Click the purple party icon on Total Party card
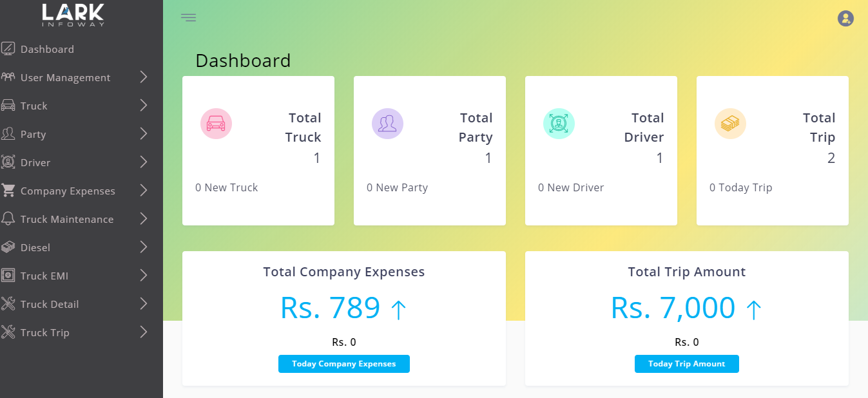The height and width of the screenshot is (398, 868). coord(387,124)
